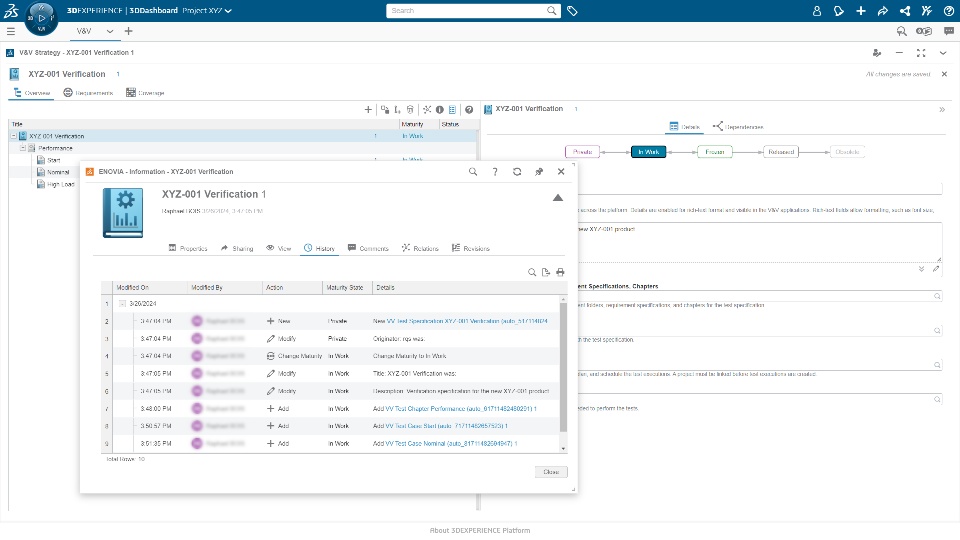Click the history scrollbar down arrow
960x540 pixels.
tap(563, 449)
